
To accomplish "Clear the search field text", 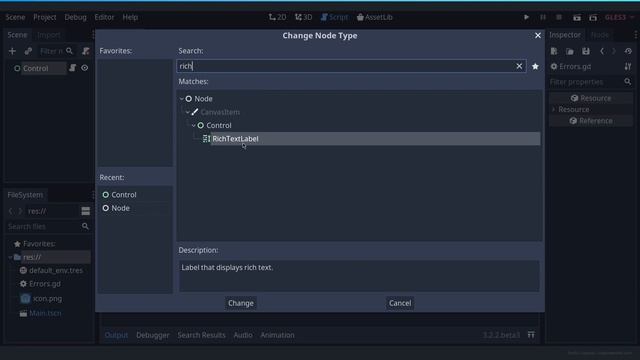I will [519, 66].
